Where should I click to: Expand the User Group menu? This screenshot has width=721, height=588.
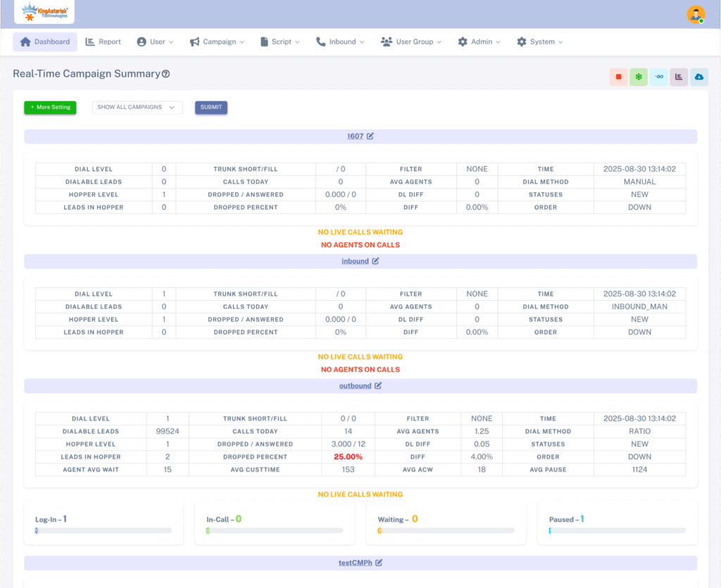pos(411,42)
